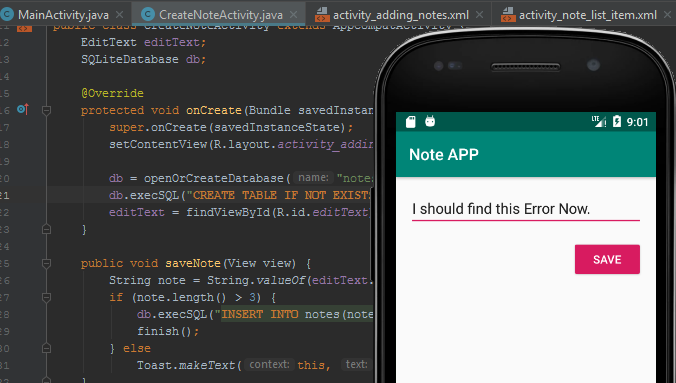Image resolution: width=676 pixels, height=383 pixels.
Task: Click the String.valueOf call
Action: click(x=256, y=280)
